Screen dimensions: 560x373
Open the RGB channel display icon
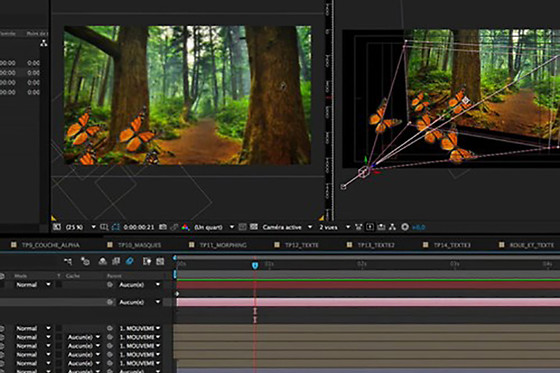[x=185, y=227]
